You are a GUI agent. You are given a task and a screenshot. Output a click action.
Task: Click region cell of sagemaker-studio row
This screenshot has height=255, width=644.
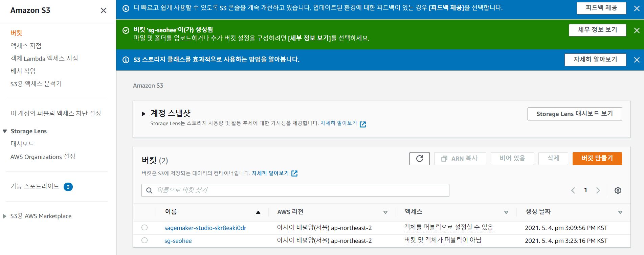pos(324,228)
